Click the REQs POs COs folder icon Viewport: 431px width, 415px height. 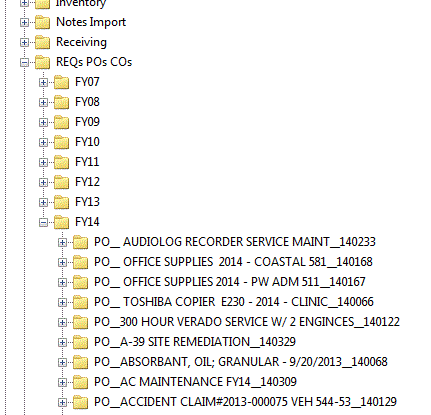tap(42, 62)
